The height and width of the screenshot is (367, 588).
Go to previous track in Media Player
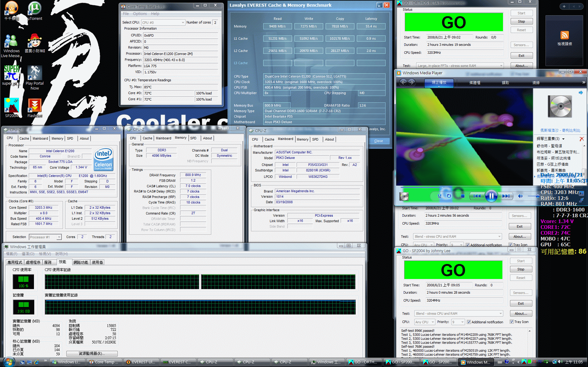pos(477,196)
